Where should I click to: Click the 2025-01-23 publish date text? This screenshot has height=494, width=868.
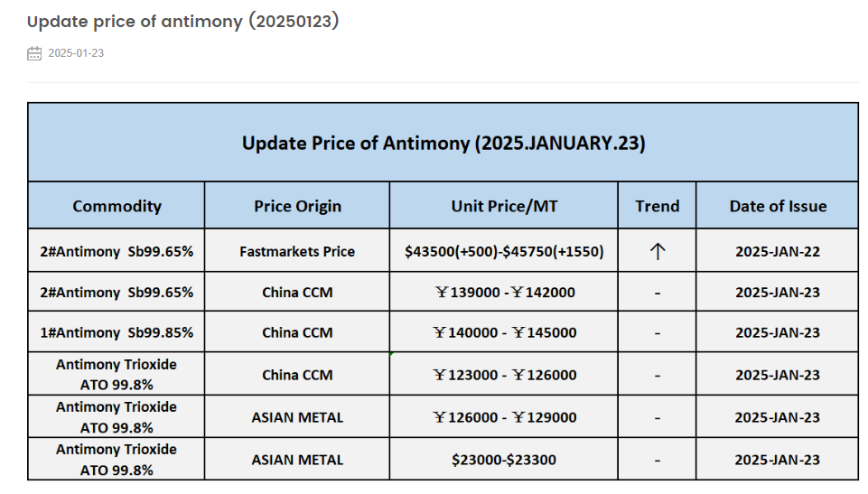click(76, 53)
